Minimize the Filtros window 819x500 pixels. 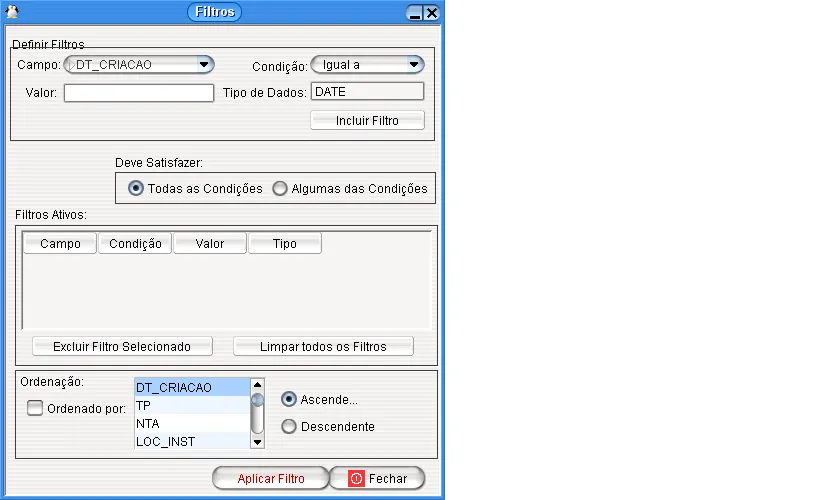415,13
